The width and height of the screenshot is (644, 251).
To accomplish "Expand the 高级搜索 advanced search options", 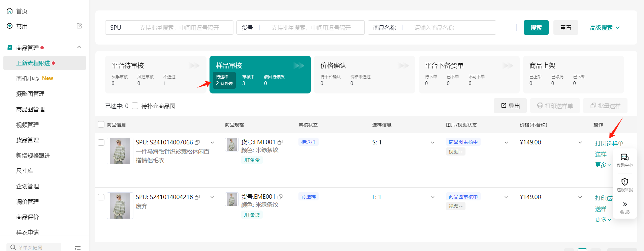I will (605, 28).
